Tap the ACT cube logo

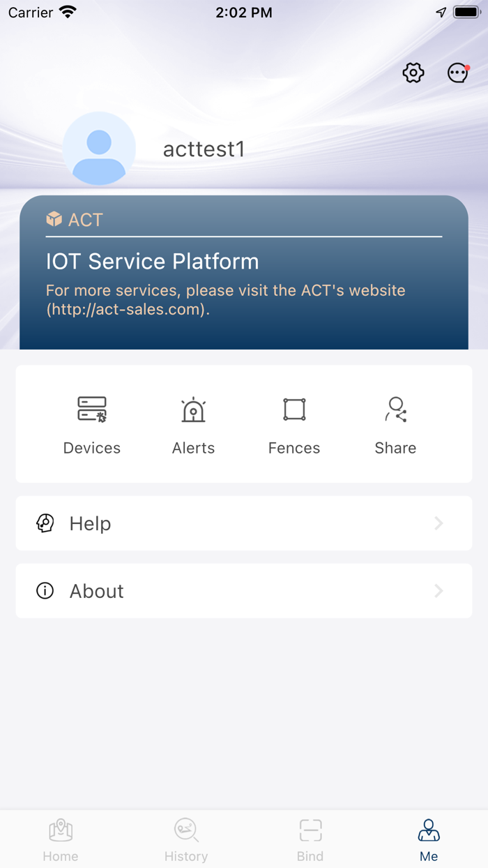[54, 219]
